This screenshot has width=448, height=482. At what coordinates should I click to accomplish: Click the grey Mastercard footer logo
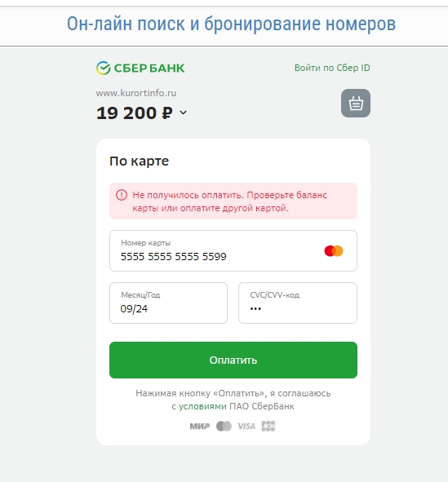[x=224, y=426]
